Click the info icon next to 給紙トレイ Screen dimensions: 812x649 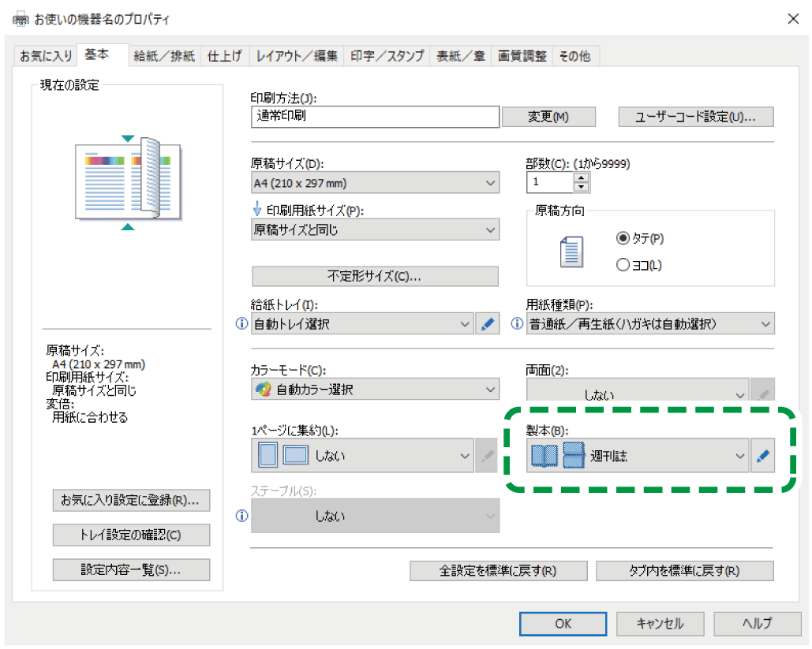242,324
